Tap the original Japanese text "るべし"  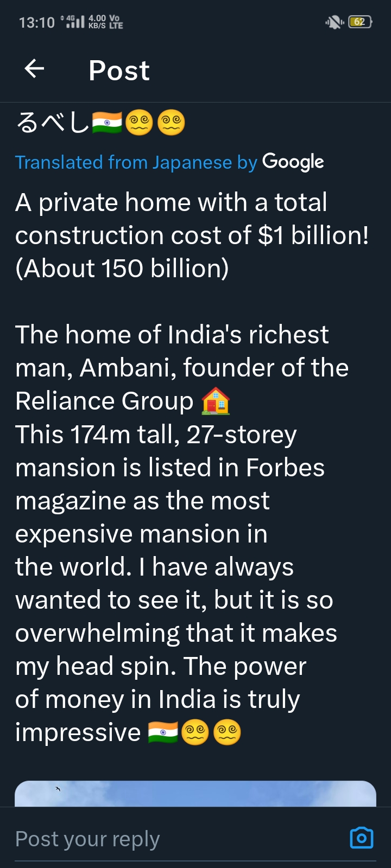click(x=53, y=123)
